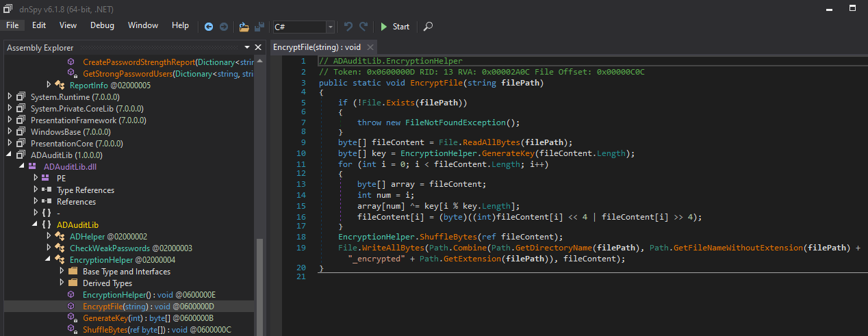Expand the WindowsBase node
Image resolution: width=868 pixels, height=336 pixels.
(x=10, y=131)
